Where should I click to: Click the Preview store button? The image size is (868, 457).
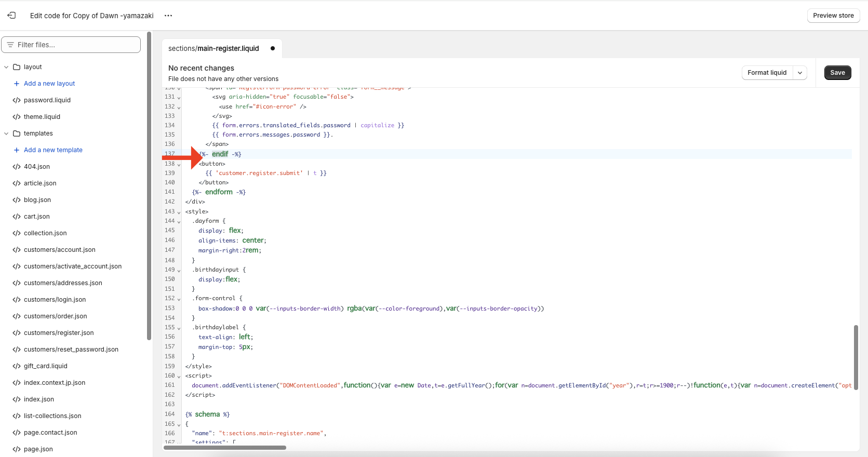coord(833,16)
